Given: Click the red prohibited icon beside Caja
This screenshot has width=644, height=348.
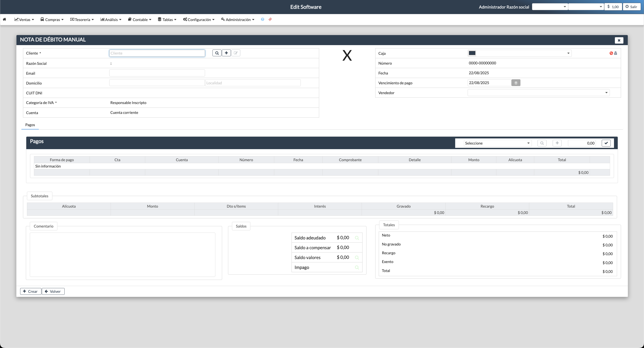Looking at the screenshot, I should (x=611, y=53).
